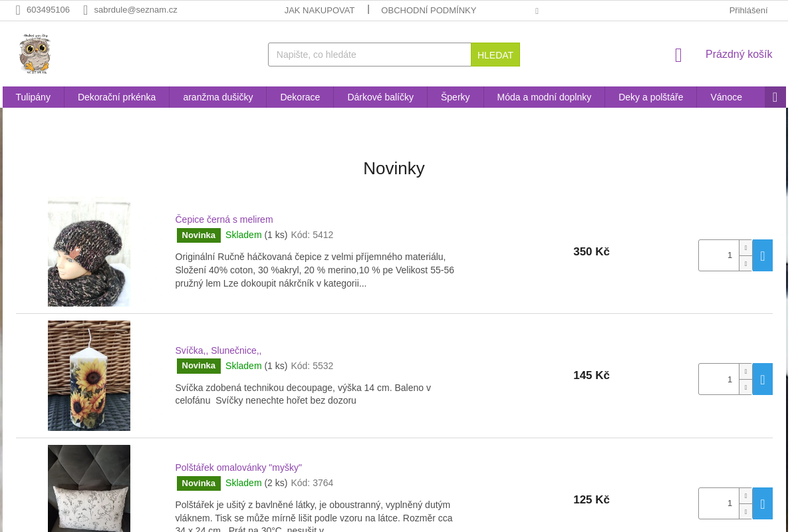Screen dimensions: 798x532
Task: Open the Svíčka,, Slunečnice,, product link
Action: (x=219, y=350)
